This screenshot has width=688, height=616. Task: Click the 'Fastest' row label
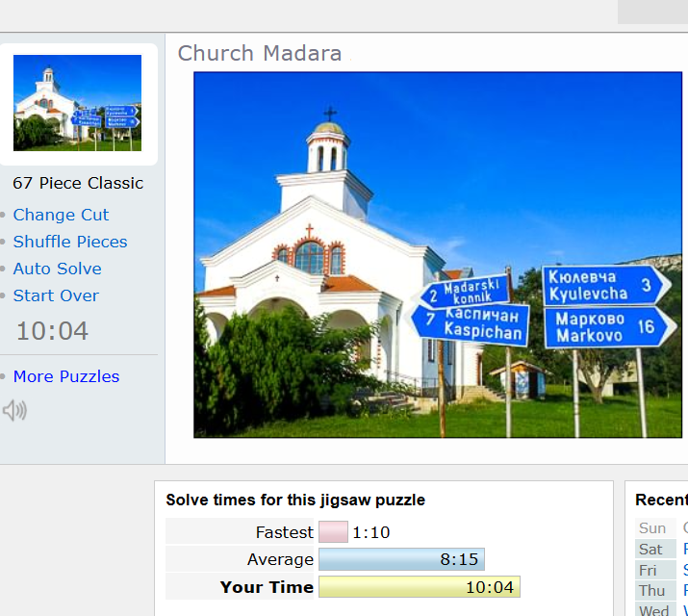284,532
